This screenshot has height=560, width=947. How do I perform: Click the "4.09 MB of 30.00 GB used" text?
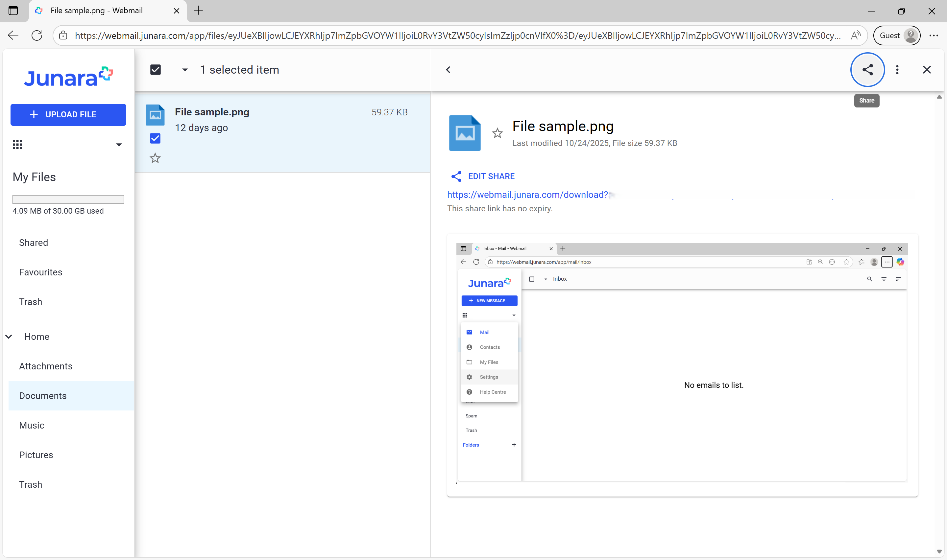58,211
